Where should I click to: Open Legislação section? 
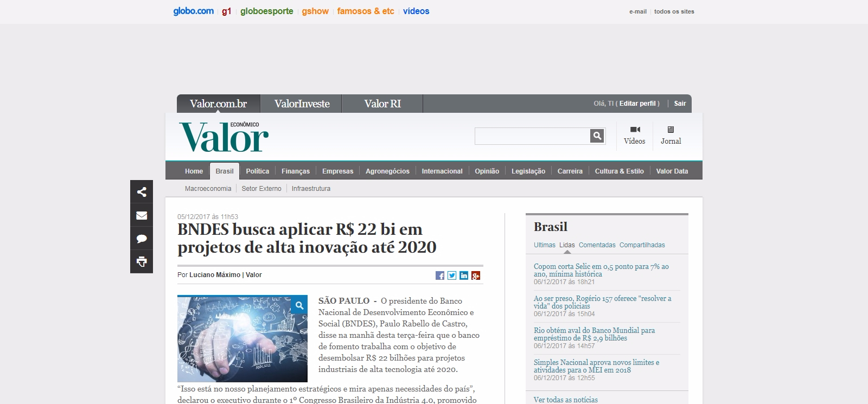point(528,171)
